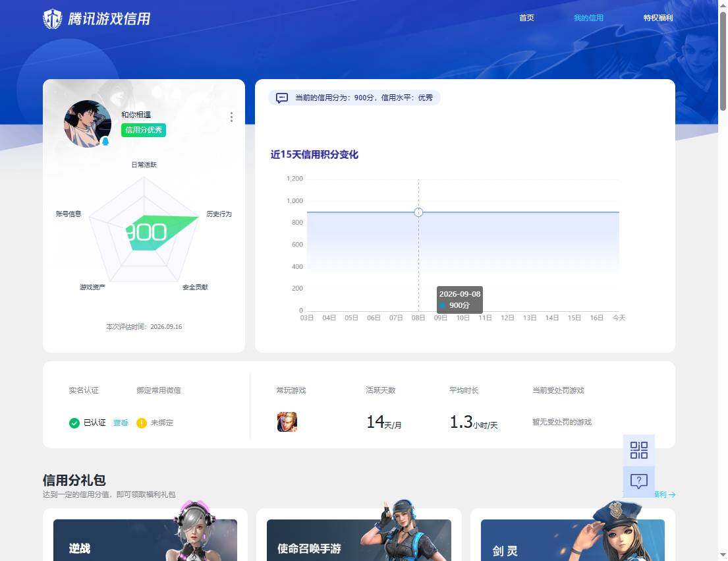Click the 近15天信用积分变化 chart title
The height and width of the screenshot is (561, 728).
pos(314,155)
